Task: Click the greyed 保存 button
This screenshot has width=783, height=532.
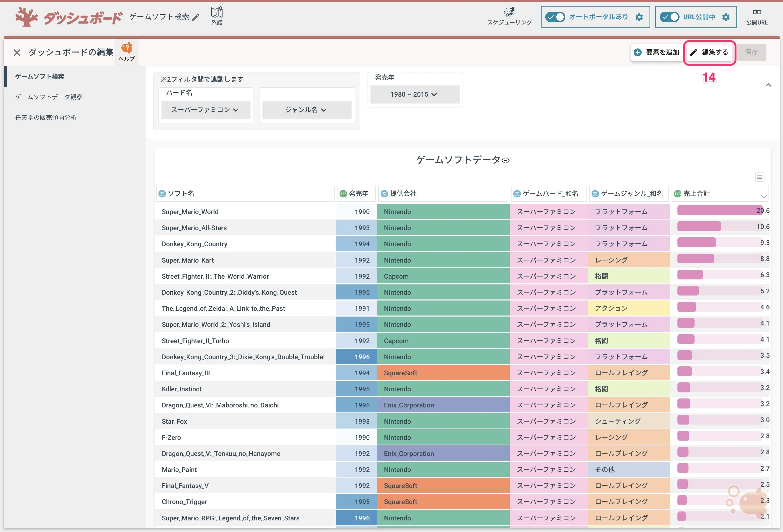Action: point(751,52)
